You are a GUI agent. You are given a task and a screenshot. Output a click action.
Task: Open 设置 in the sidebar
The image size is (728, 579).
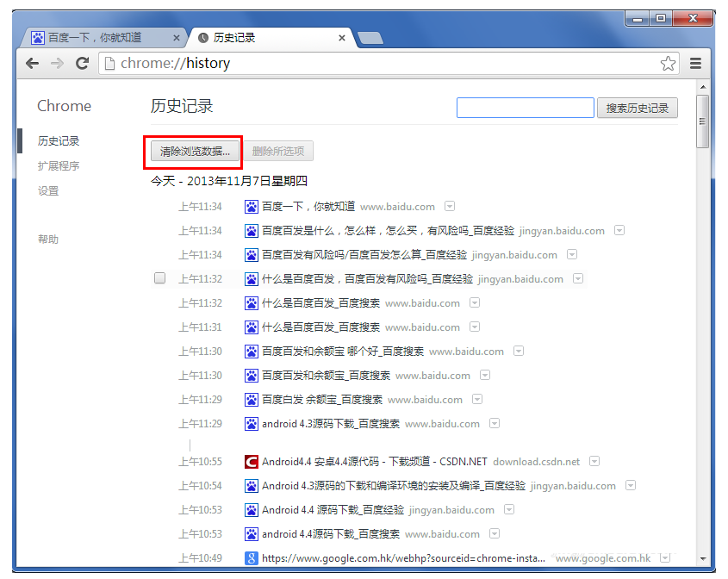(x=48, y=191)
